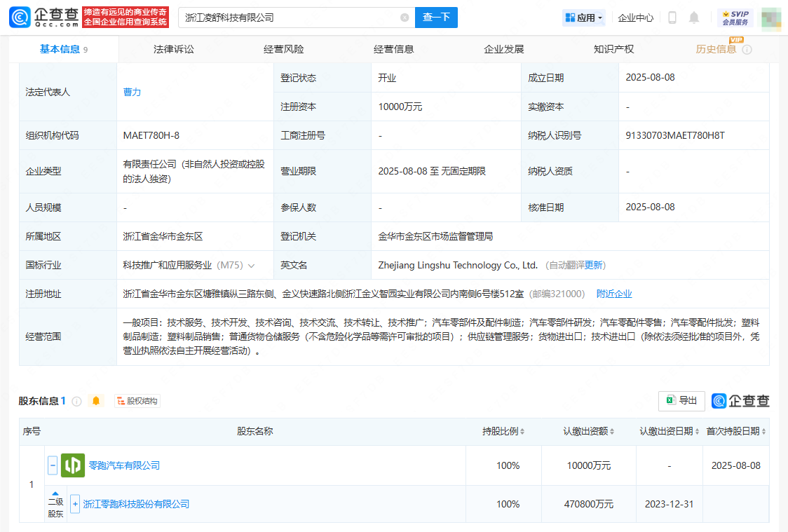This screenshot has height=532, width=788.
Task: Expand 浙江零跑科技股份有限公司 sub-shareholders
Action: tap(75, 504)
